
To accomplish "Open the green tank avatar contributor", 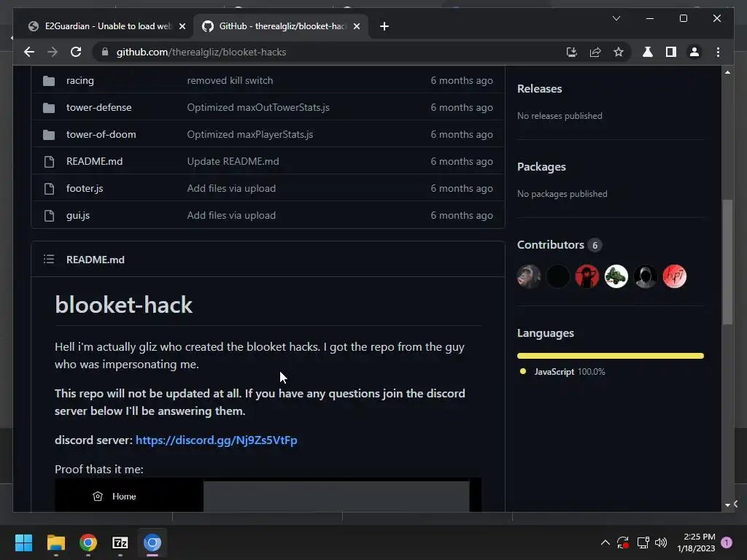I will 616,276.
